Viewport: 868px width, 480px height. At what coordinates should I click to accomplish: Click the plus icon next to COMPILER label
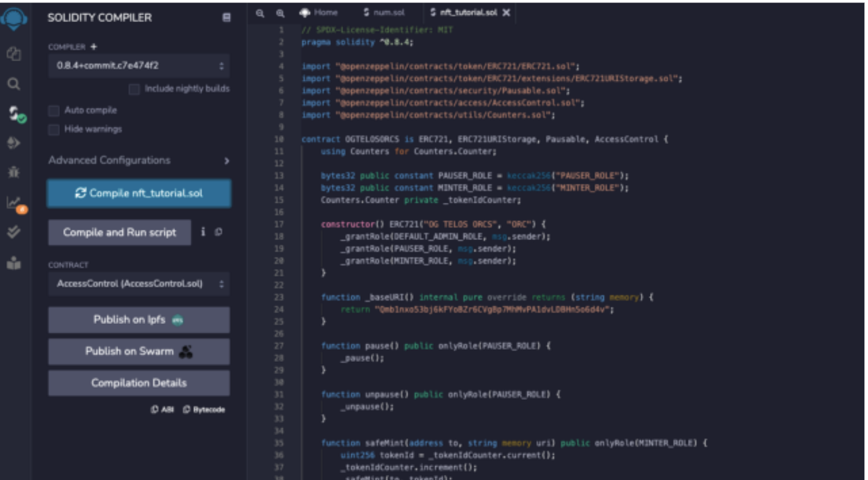[x=94, y=47]
